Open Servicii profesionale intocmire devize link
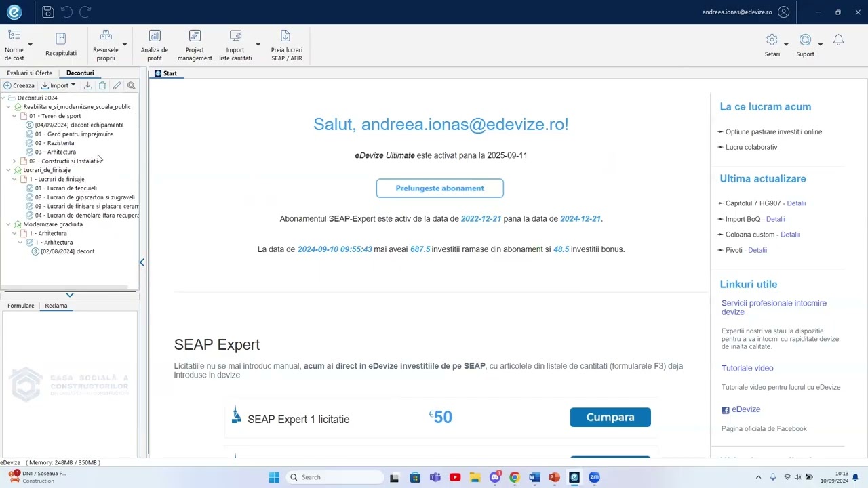The width and height of the screenshot is (868, 488). pyautogui.click(x=774, y=308)
